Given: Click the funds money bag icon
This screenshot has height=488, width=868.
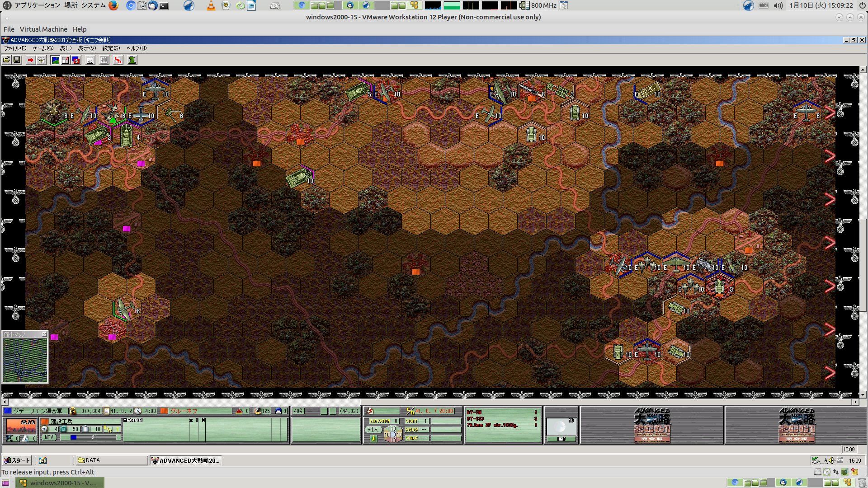Looking at the screenshot, I should (x=73, y=411).
